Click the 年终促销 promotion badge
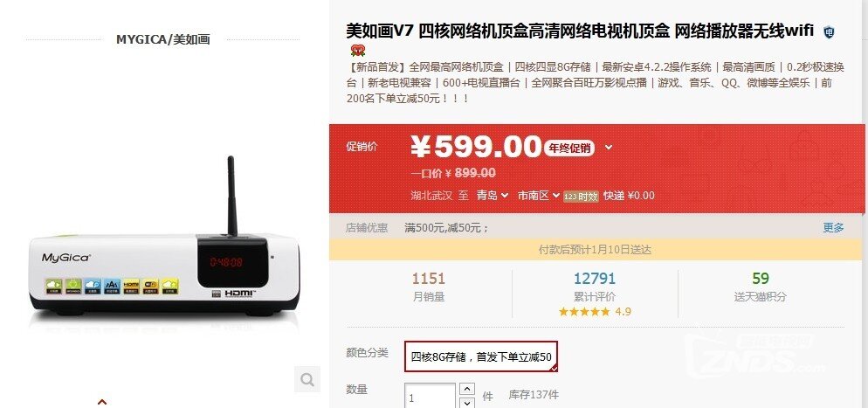The height and width of the screenshot is (408, 868). click(569, 148)
